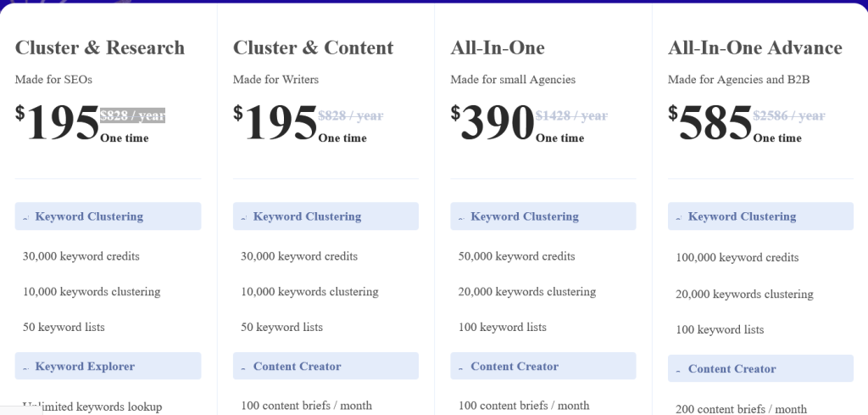
Task: Click the struck-through $2586 / year price
Action: pyautogui.click(x=789, y=115)
